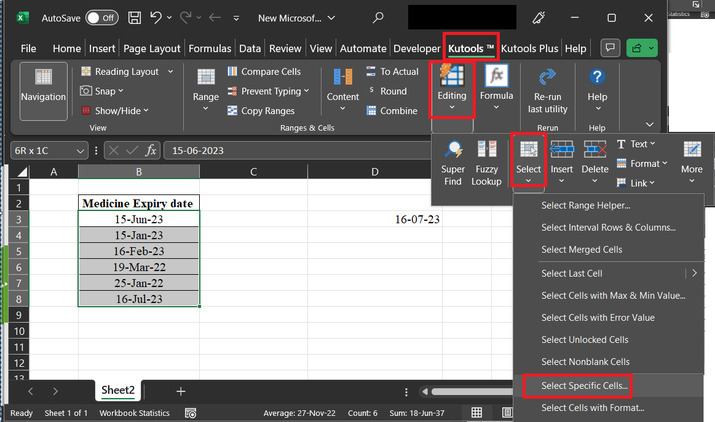Switch to the Formulas tab

coord(210,48)
